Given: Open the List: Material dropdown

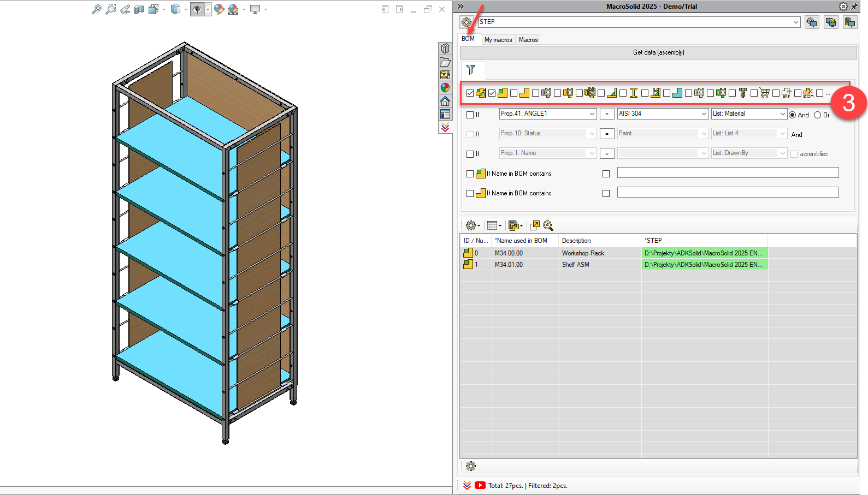Looking at the screenshot, I should (783, 114).
